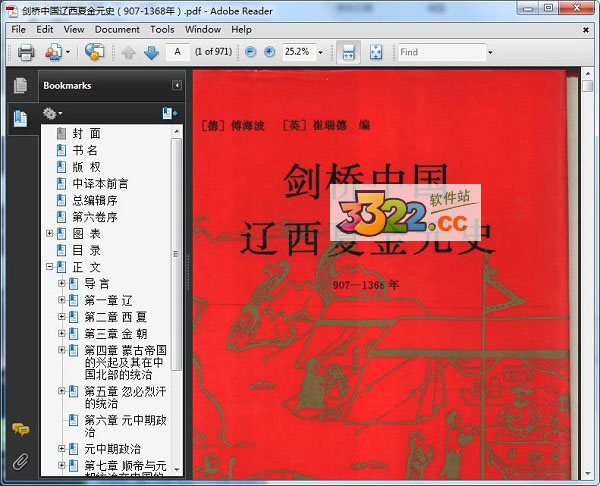Collapse the 正文 bookmark tree node
This screenshot has width=600, height=486.
click(49, 268)
